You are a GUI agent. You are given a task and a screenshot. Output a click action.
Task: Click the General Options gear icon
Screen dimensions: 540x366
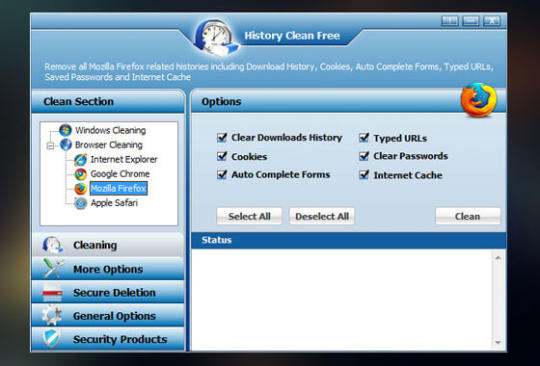[52, 315]
